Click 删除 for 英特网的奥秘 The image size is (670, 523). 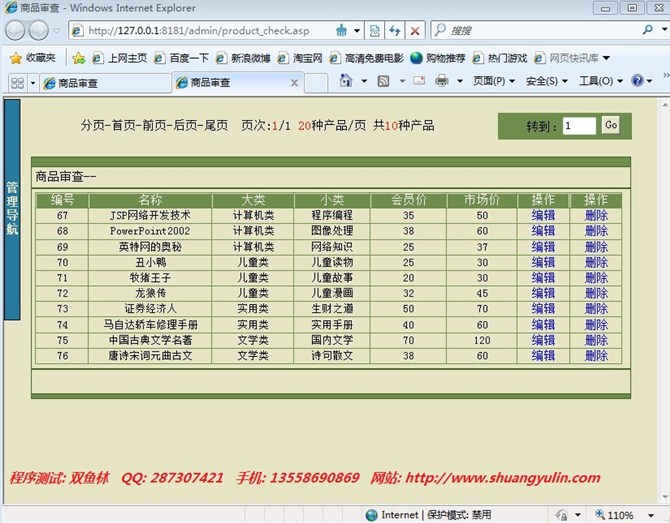[596, 247]
